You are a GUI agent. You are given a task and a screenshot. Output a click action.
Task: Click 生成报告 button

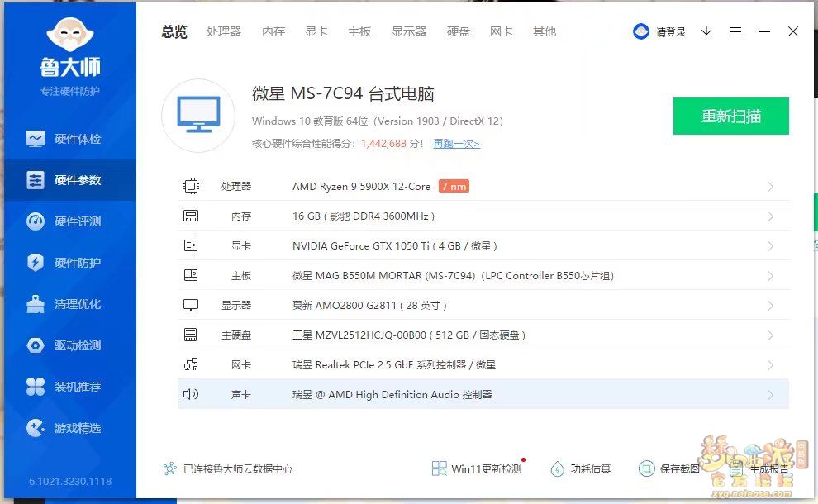pos(759,468)
